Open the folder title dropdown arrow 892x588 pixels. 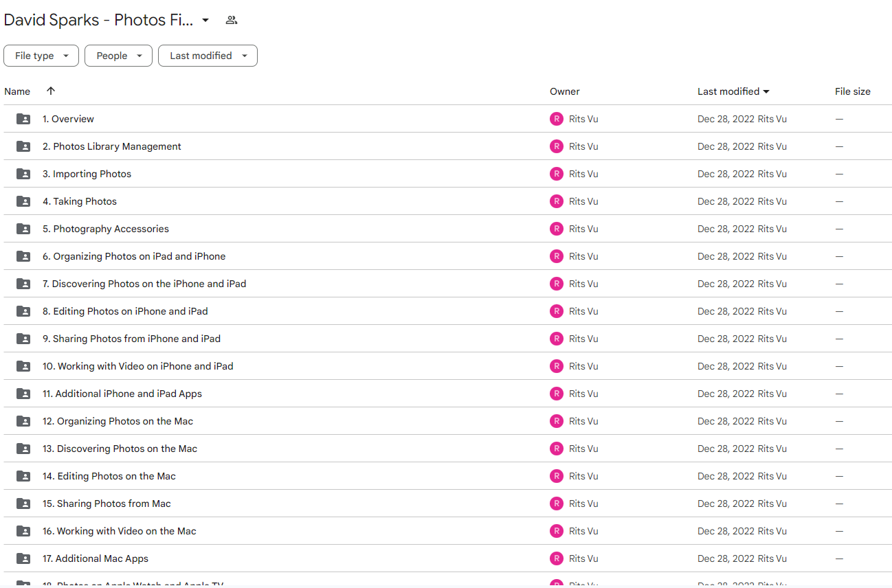pos(205,21)
